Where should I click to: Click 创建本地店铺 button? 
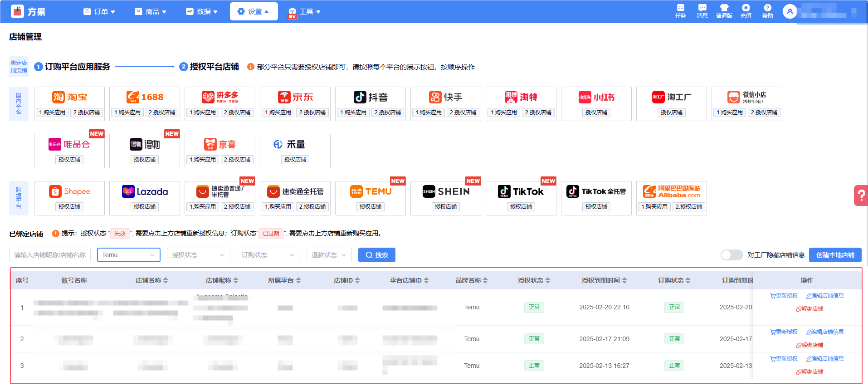point(835,255)
